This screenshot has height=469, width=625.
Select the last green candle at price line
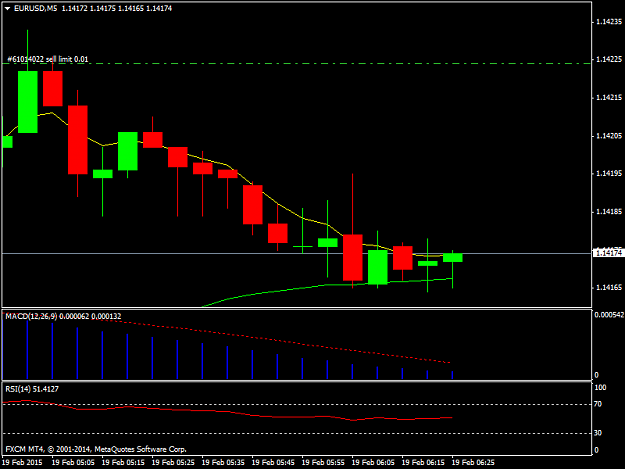(x=453, y=257)
